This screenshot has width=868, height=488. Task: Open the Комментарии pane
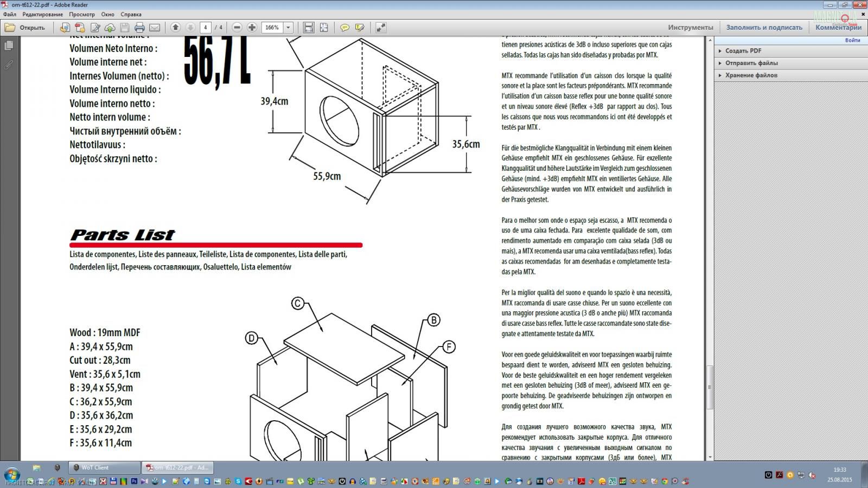coord(838,27)
